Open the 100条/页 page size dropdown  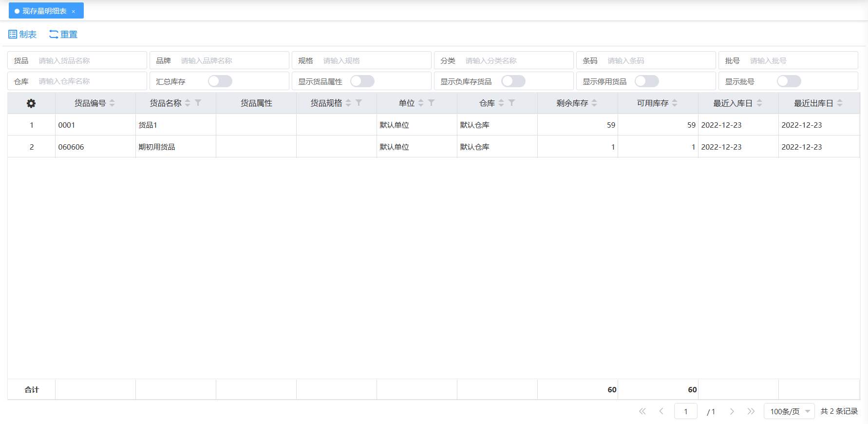789,411
